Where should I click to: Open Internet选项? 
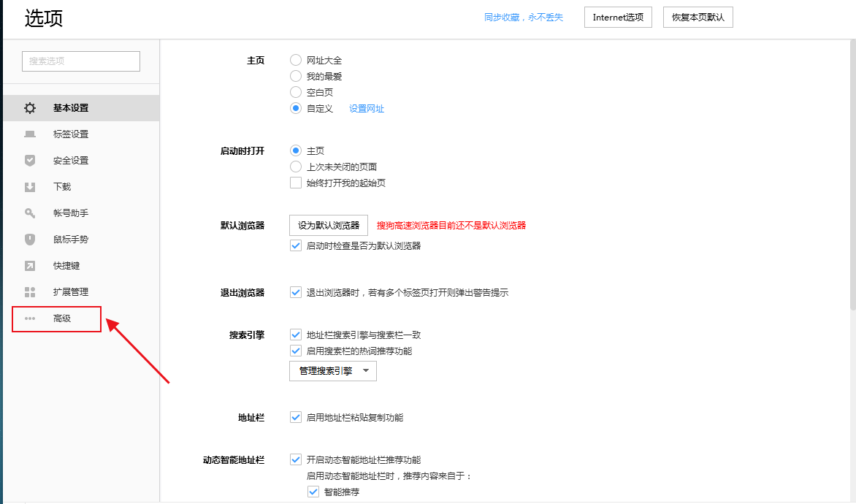click(618, 18)
